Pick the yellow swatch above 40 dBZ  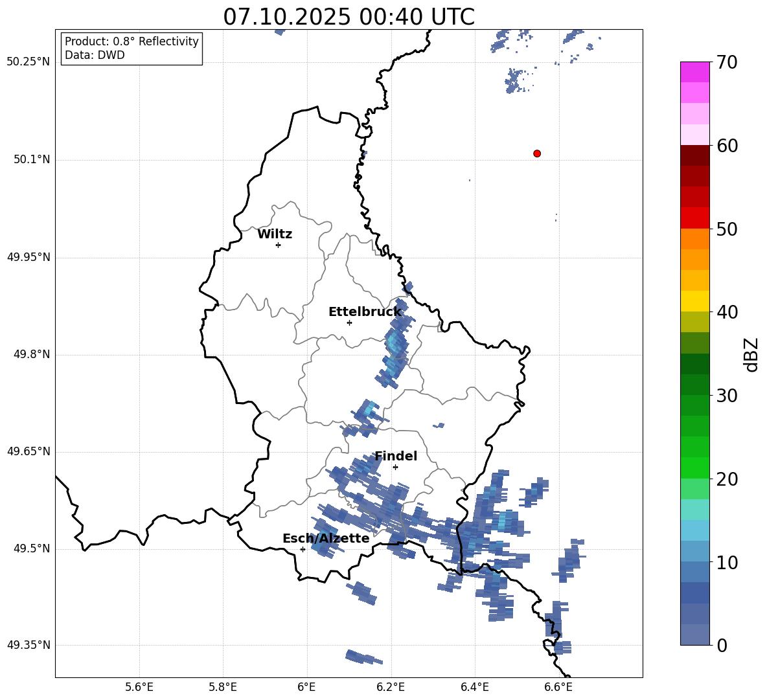(x=694, y=302)
